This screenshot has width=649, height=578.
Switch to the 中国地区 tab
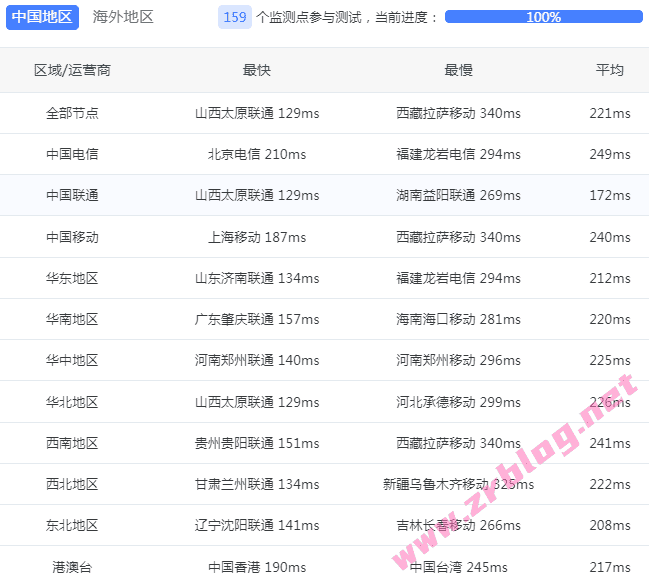click(x=42, y=17)
